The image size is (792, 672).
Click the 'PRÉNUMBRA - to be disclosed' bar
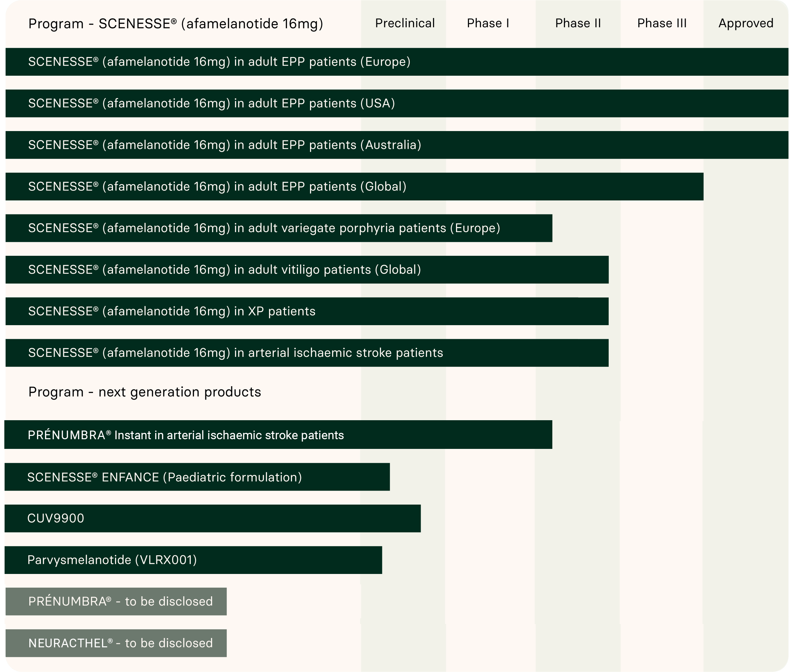click(116, 601)
